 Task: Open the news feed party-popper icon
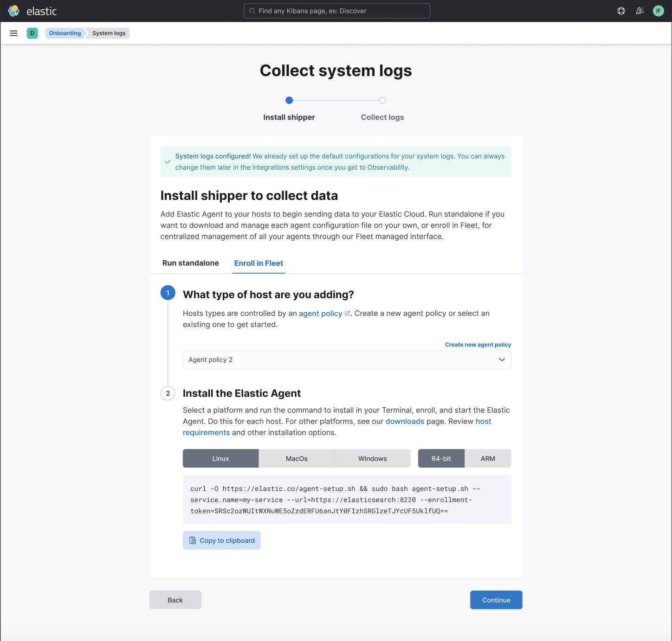tap(640, 11)
